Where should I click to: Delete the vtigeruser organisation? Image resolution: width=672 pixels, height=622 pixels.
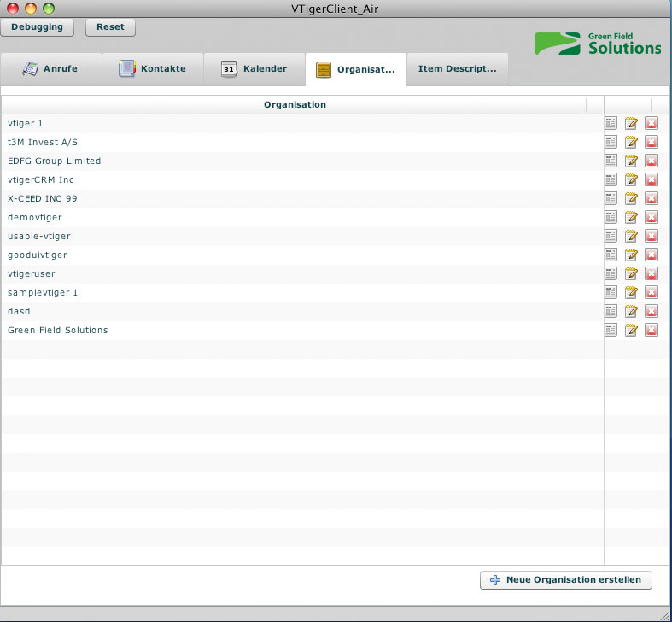[x=652, y=273]
